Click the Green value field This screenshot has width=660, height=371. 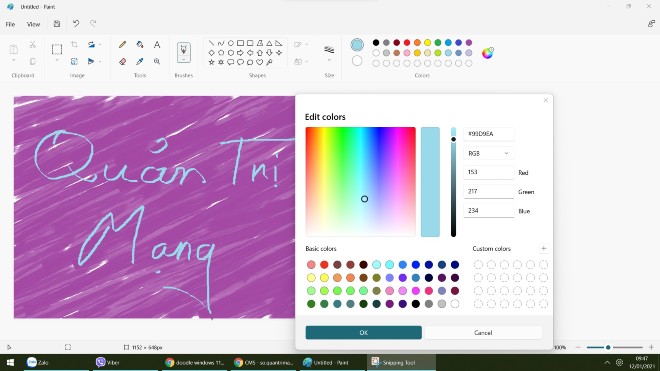coord(489,192)
